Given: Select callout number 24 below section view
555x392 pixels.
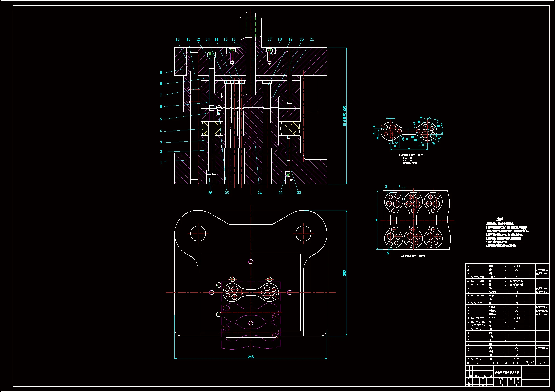Looking at the screenshot, I should coord(259,193).
